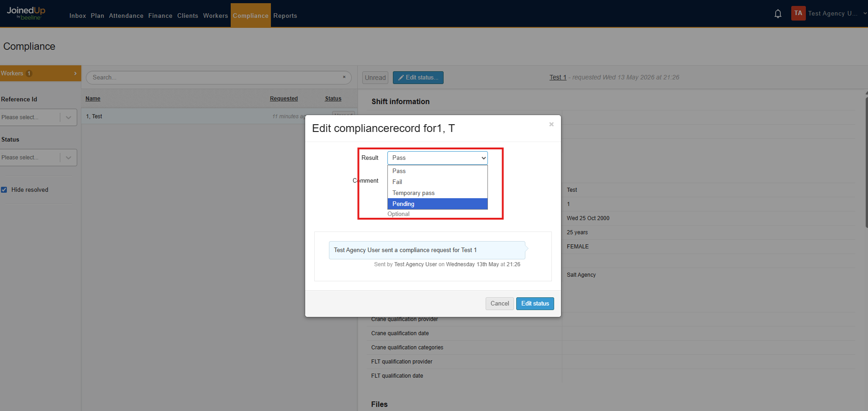The width and height of the screenshot is (868, 411).
Task: Switch to the Attendance tab
Action: tap(126, 16)
